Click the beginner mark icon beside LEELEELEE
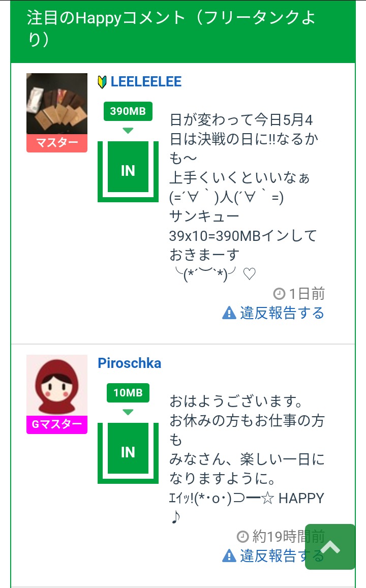Image resolution: width=366 pixels, height=588 pixels. click(102, 82)
